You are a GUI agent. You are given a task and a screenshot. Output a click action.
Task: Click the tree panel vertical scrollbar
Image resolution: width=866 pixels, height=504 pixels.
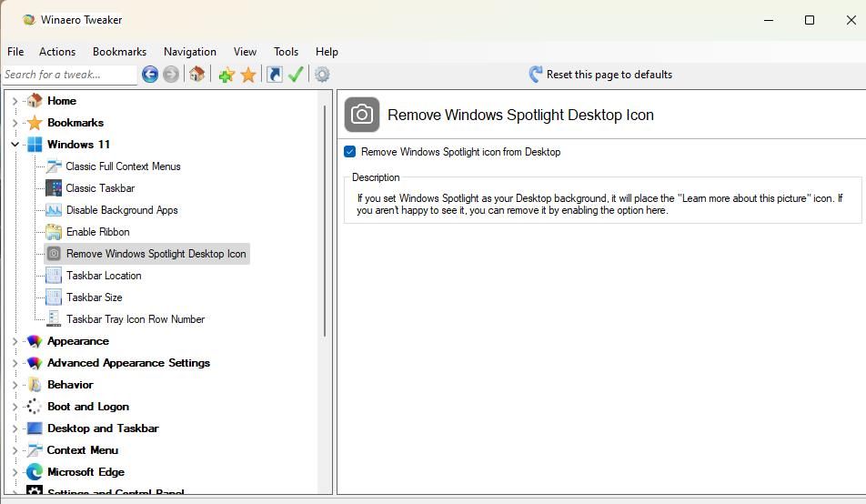click(x=325, y=221)
